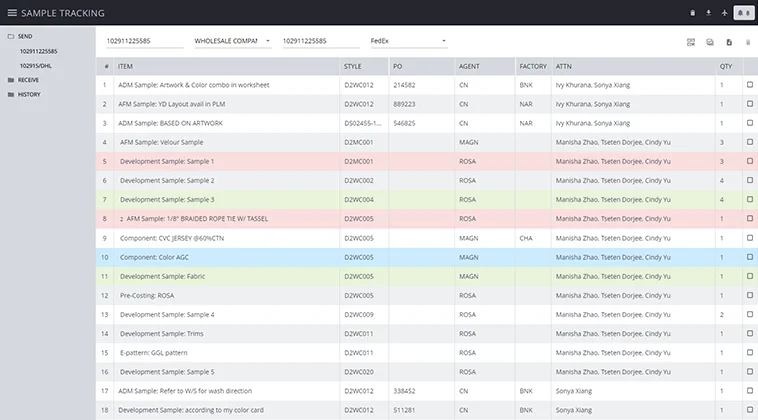758x420 pixels.
Task: Collapse the SEND tree section
Action: click(x=25, y=36)
